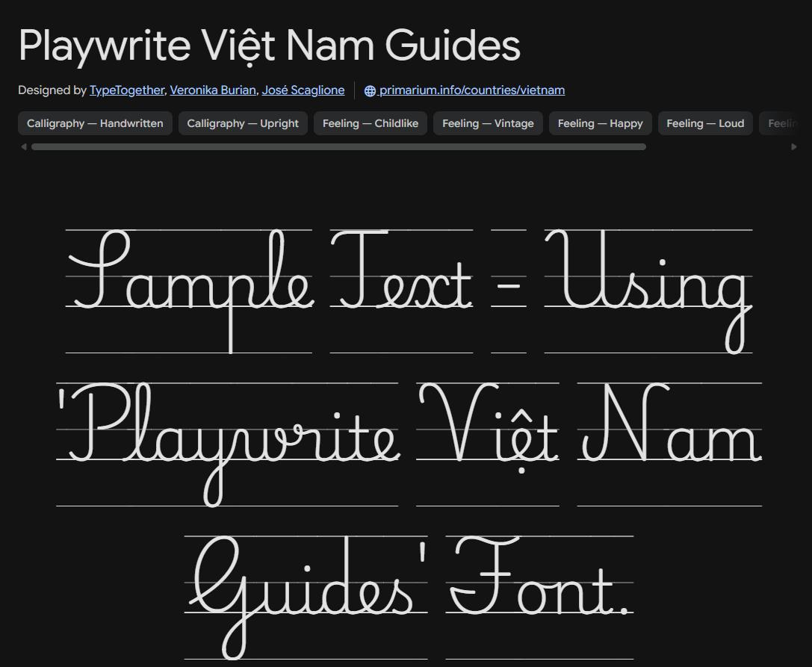The width and height of the screenshot is (812, 667).
Task: Select the Feeling — Vintage tag
Action: click(488, 123)
